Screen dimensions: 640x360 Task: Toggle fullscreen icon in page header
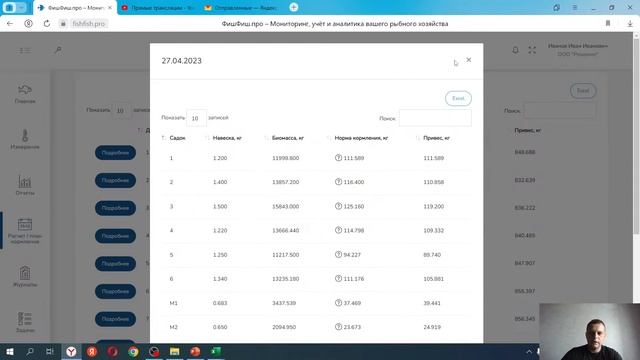tap(532, 50)
